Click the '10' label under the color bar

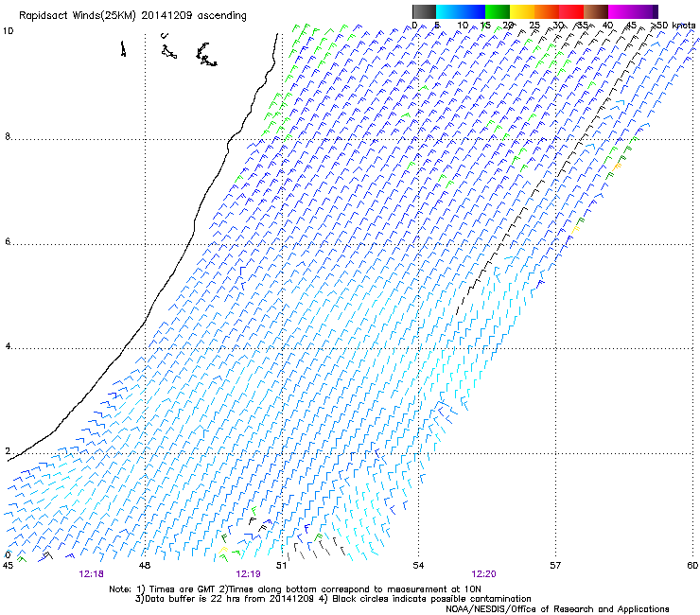[463, 26]
